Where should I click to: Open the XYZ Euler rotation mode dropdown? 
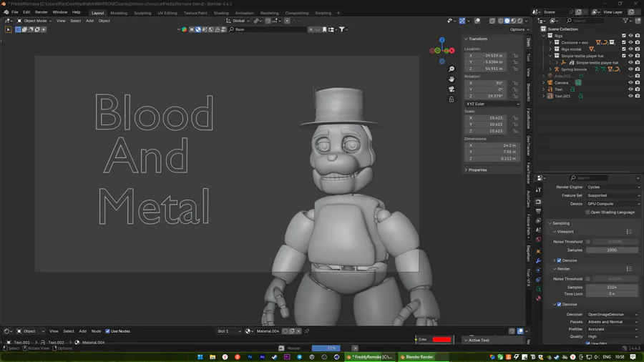(492, 104)
